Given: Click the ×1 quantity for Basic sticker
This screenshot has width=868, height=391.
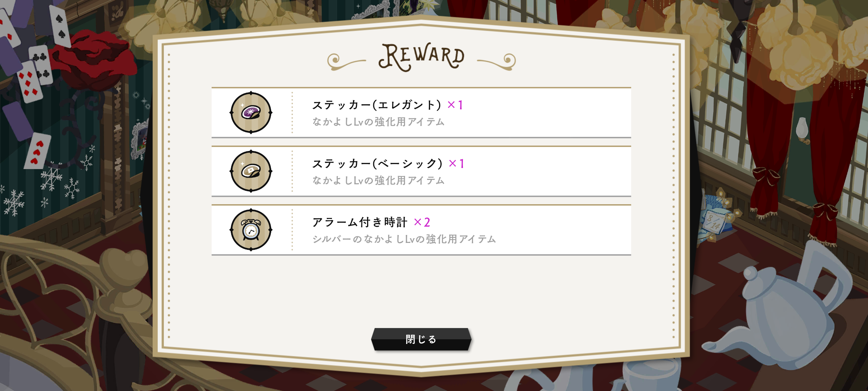Looking at the screenshot, I should (456, 164).
